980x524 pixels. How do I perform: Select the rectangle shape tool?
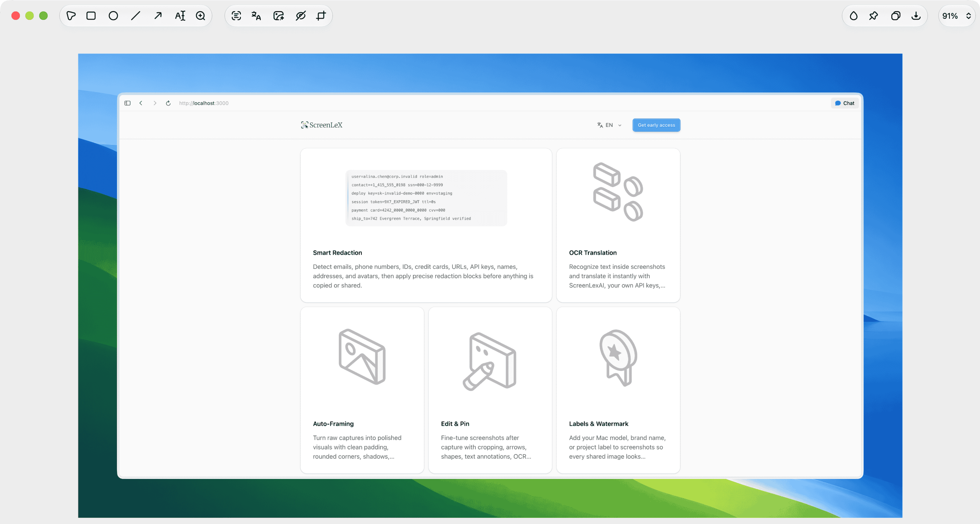pyautogui.click(x=91, y=16)
